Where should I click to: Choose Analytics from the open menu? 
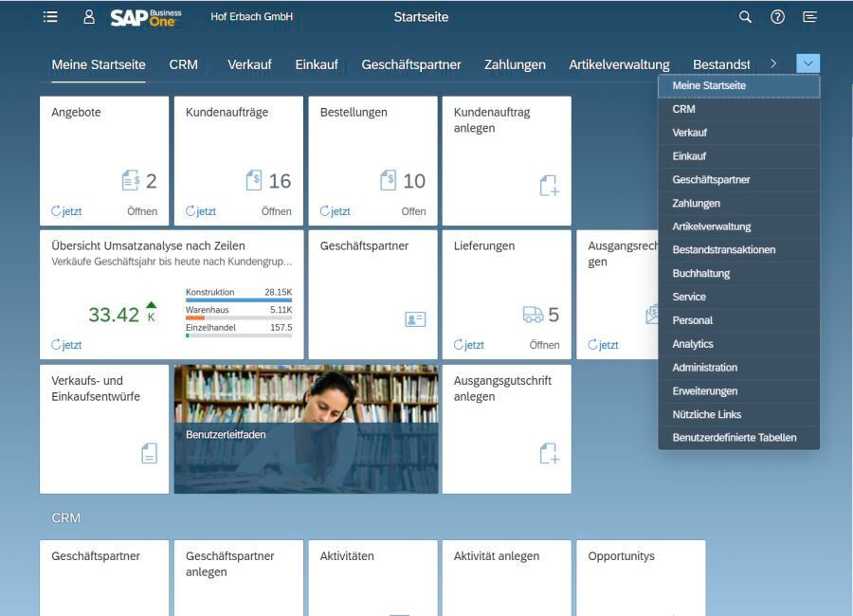692,343
